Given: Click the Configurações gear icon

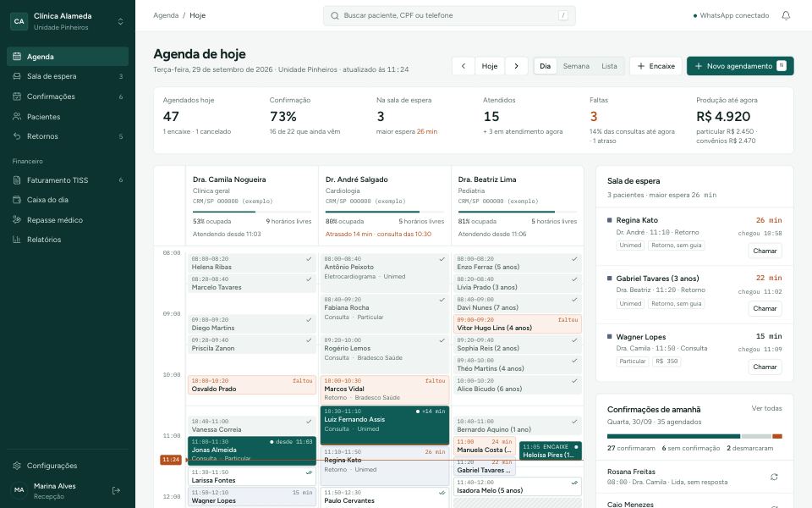Looking at the screenshot, I should (17, 466).
